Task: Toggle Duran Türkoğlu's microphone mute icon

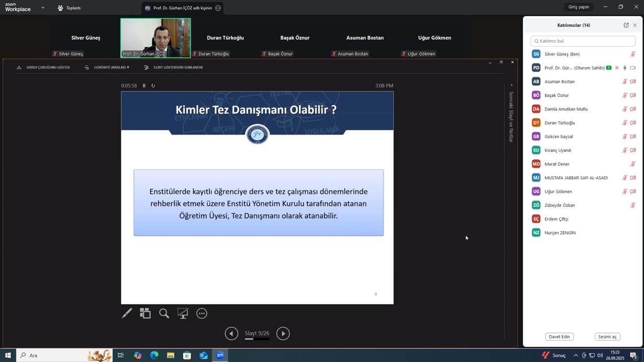Action: [625, 123]
